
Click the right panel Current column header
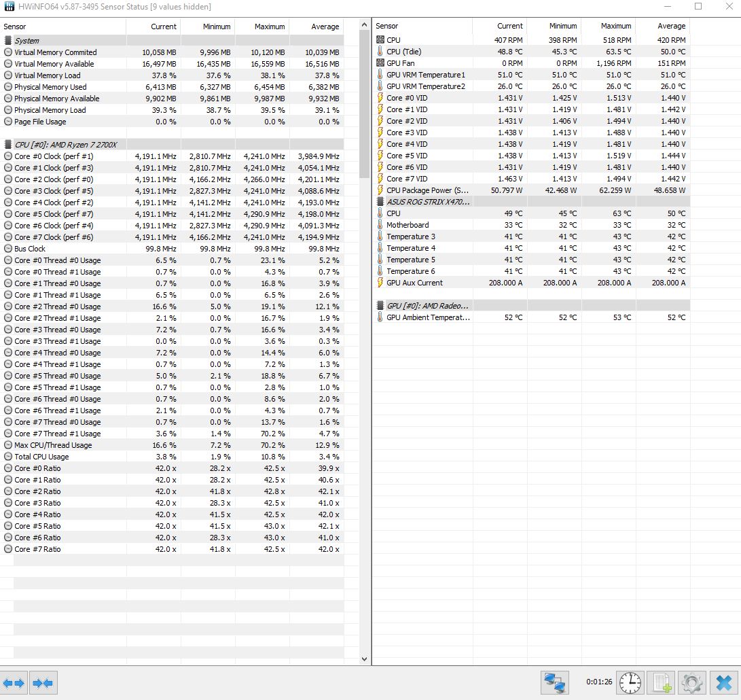(499, 26)
